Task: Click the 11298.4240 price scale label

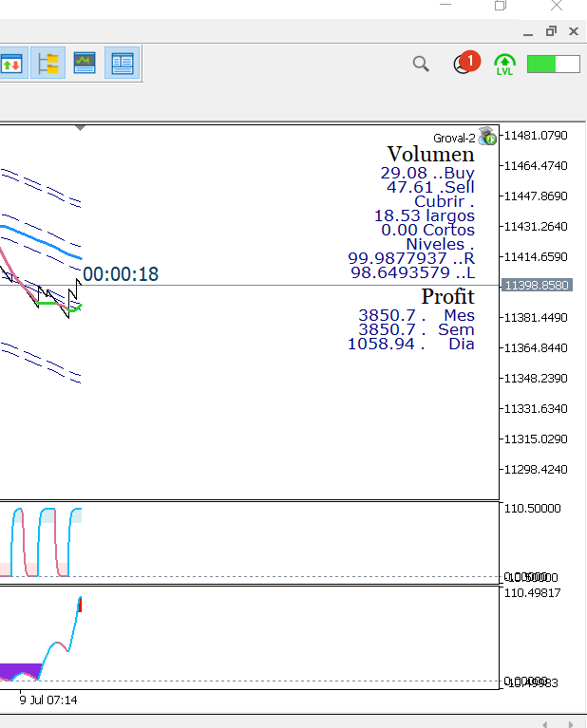Action: [536, 470]
